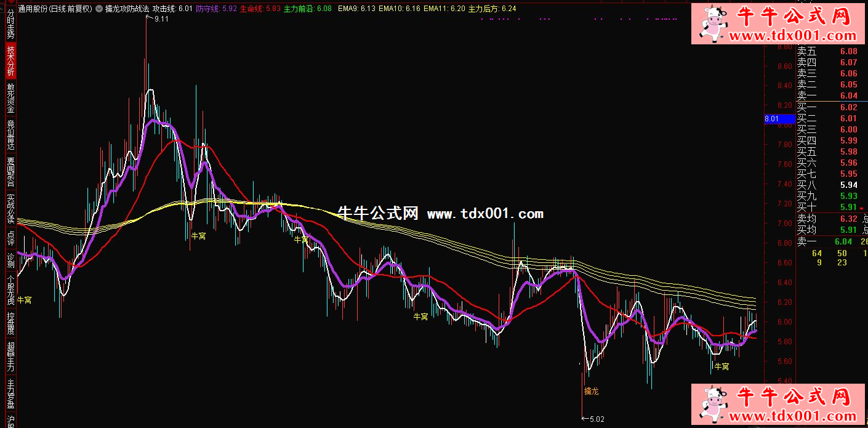Select the 防守线: 5.92 legend value
The height and width of the screenshot is (428, 868).
tap(216, 9)
